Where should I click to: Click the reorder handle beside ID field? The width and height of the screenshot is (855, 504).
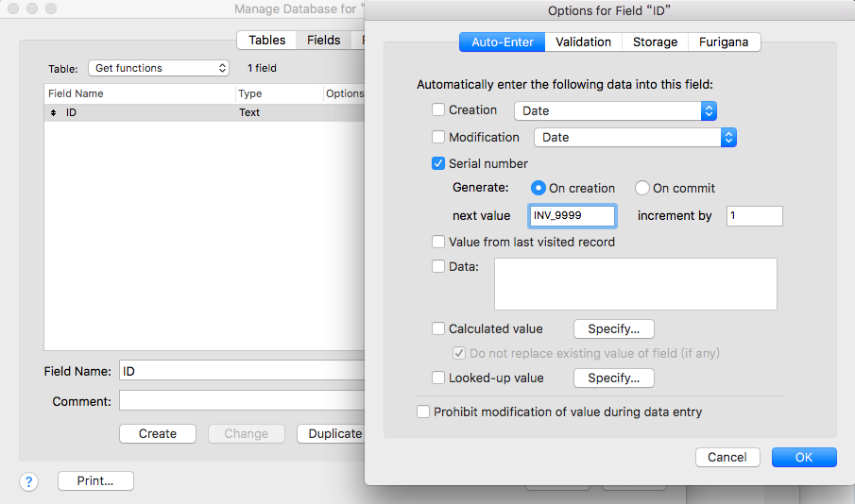pyautogui.click(x=53, y=113)
